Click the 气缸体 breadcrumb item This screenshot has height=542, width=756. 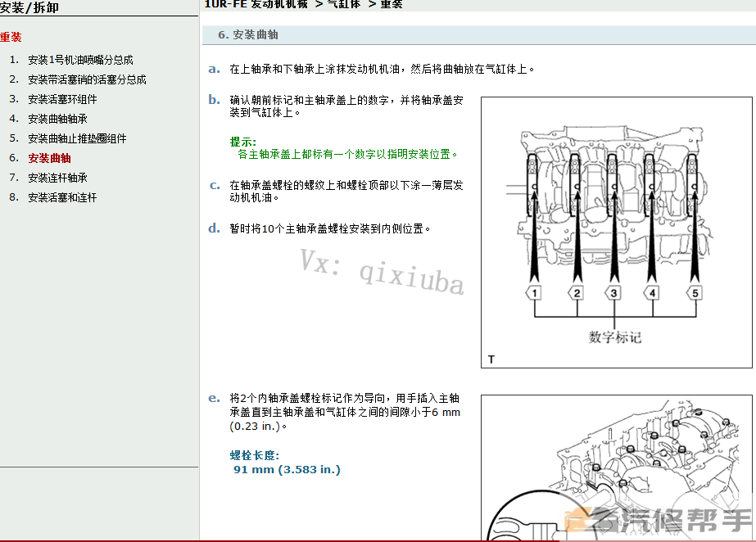[344, 4]
